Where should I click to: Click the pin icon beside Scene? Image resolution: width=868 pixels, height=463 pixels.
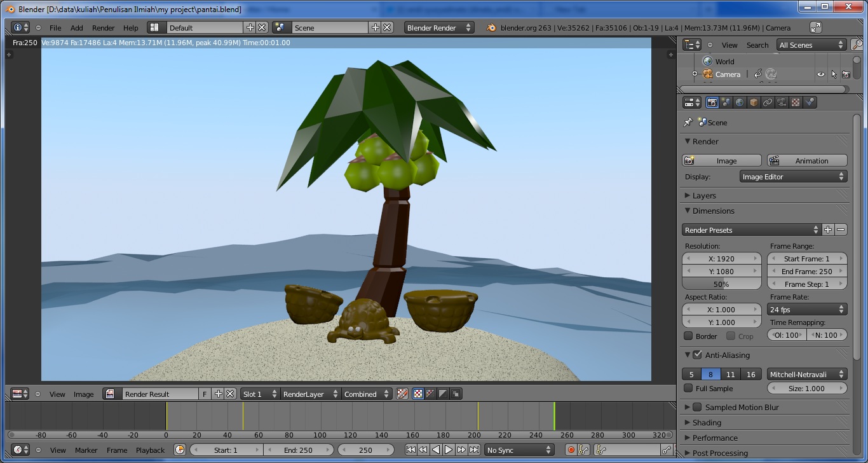click(x=688, y=122)
